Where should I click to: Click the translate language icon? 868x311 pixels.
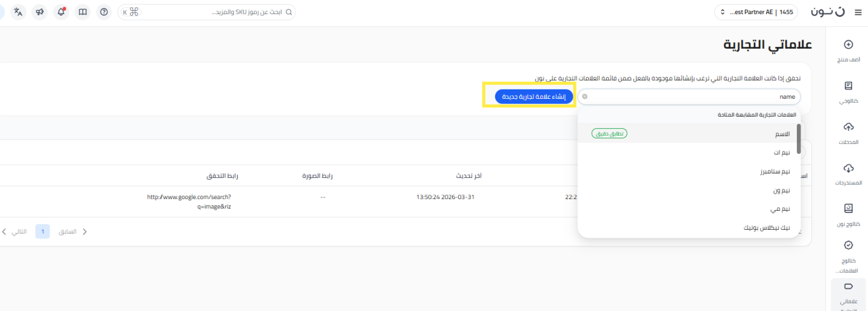coord(18,12)
